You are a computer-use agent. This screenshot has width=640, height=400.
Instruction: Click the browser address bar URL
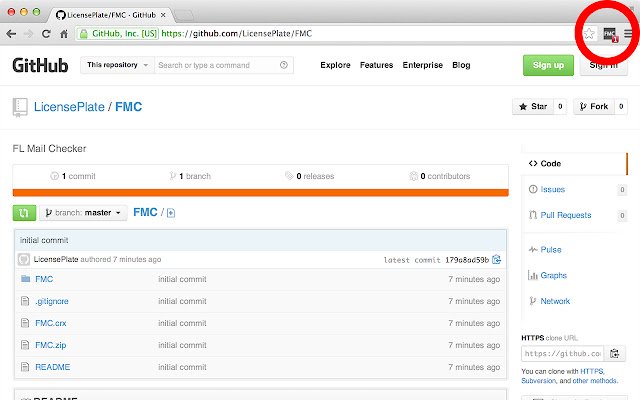click(237, 33)
